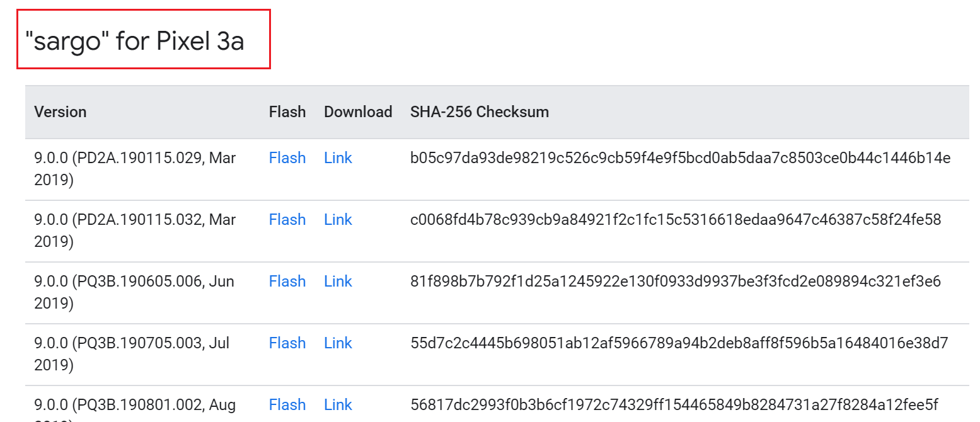Click the Version column header

(x=61, y=112)
